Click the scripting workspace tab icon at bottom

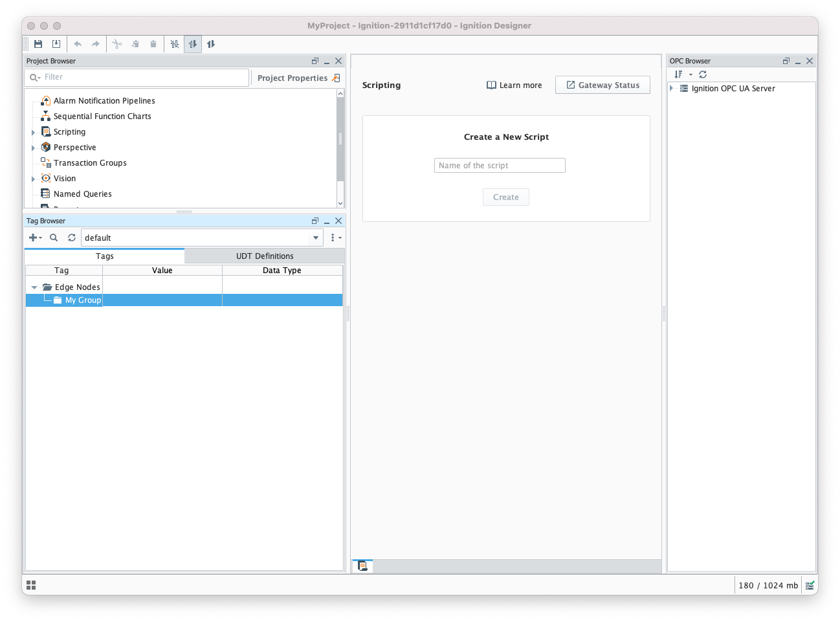362,566
